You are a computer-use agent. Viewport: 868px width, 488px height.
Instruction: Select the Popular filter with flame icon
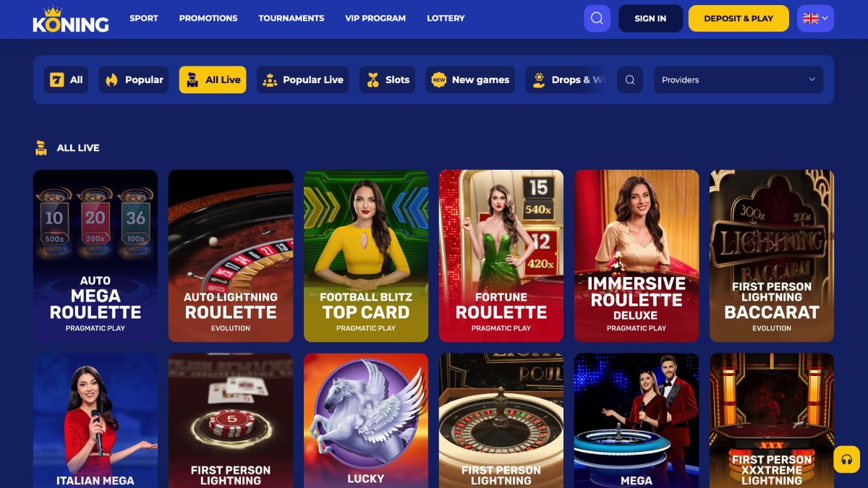click(134, 80)
